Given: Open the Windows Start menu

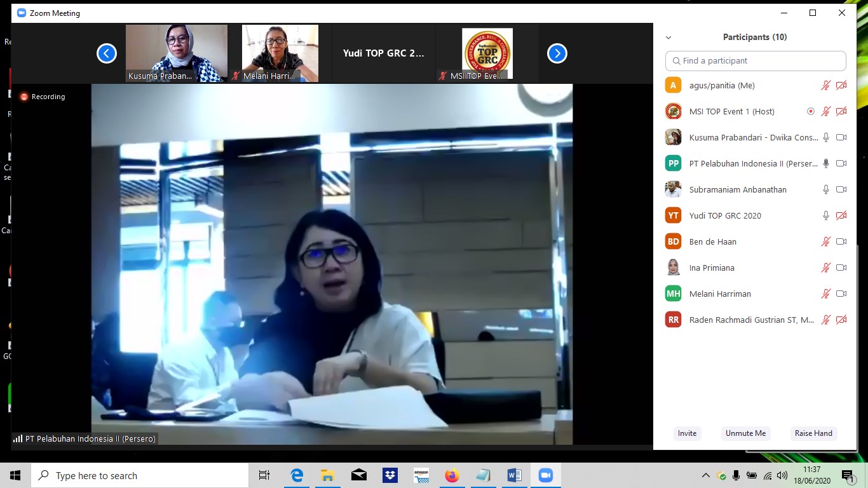Looking at the screenshot, I should [x=15, y=475].
